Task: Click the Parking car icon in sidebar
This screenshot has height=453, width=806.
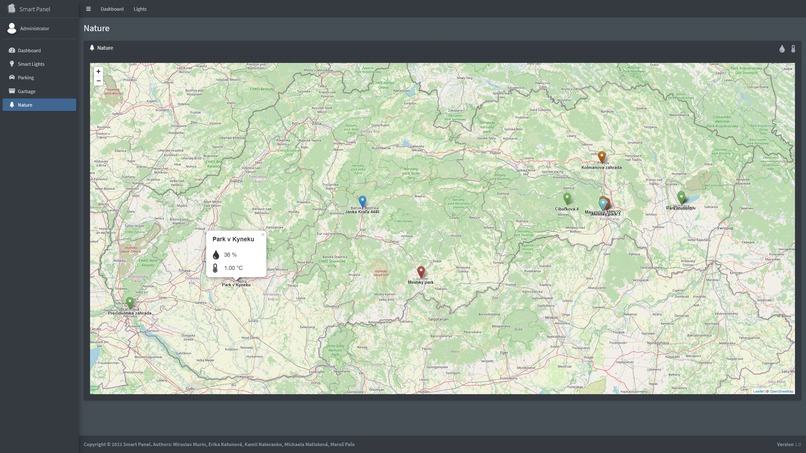Action: [x=12, y=77]
